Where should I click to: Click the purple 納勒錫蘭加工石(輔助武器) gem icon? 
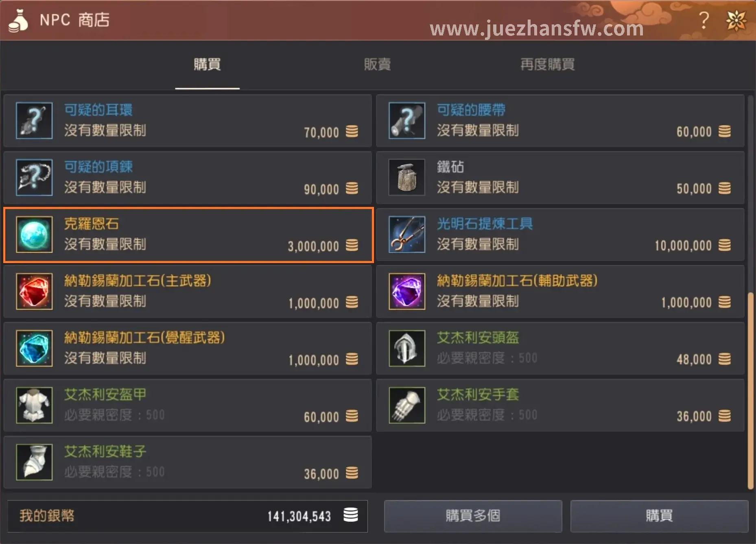[407, 292]
